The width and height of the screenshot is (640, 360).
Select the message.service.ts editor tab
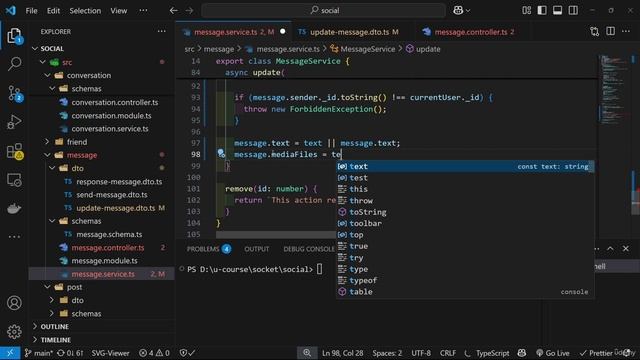tap(233, 32)
